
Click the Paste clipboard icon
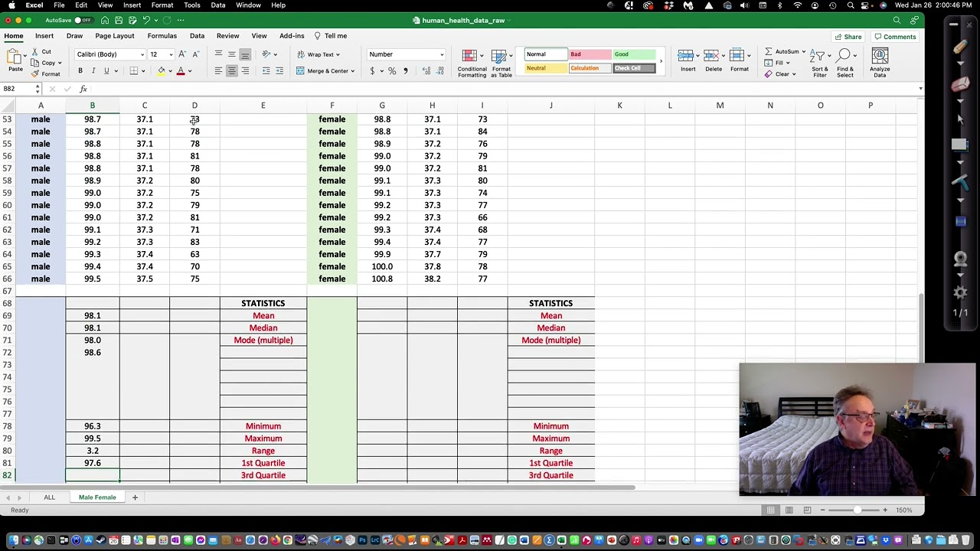tap(14, 57)
